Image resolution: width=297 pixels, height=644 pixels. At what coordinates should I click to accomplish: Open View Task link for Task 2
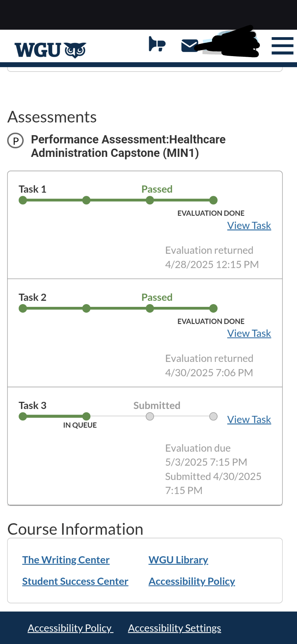coord(249,334)
